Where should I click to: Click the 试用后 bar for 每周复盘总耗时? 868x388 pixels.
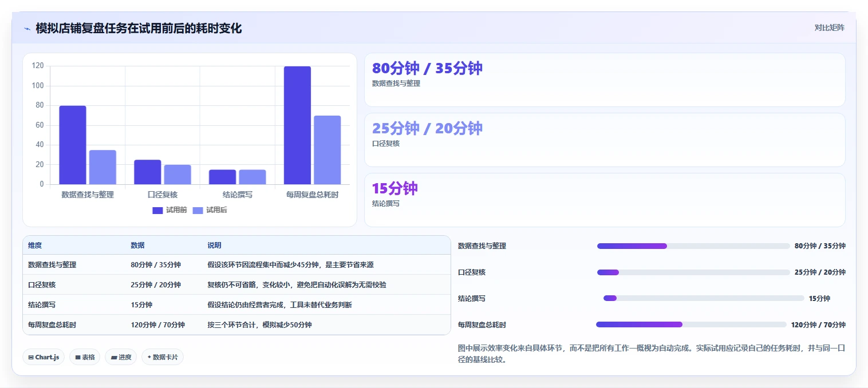click(328, 150)
